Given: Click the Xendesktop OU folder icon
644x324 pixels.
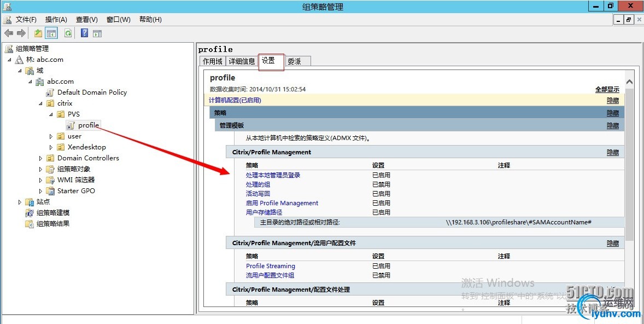Looking at the screenshot, I should [60, 147].
